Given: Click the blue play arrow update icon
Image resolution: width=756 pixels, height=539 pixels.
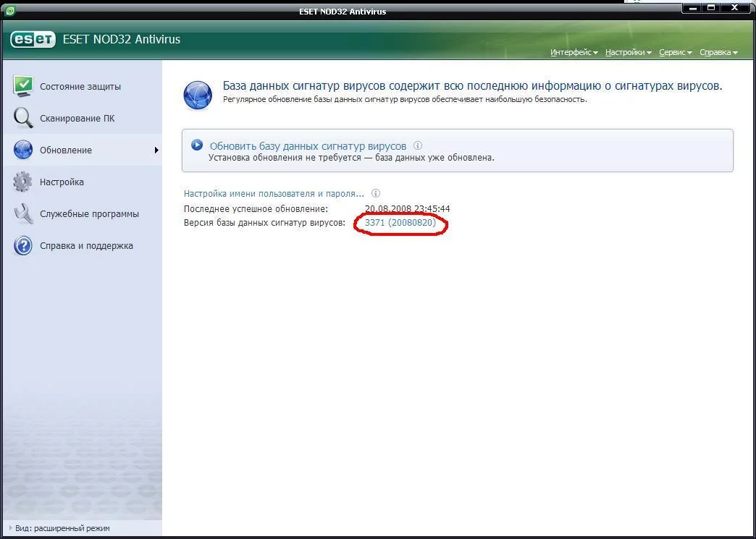Looking at the screenshot, I should click(x=197, y=145).
